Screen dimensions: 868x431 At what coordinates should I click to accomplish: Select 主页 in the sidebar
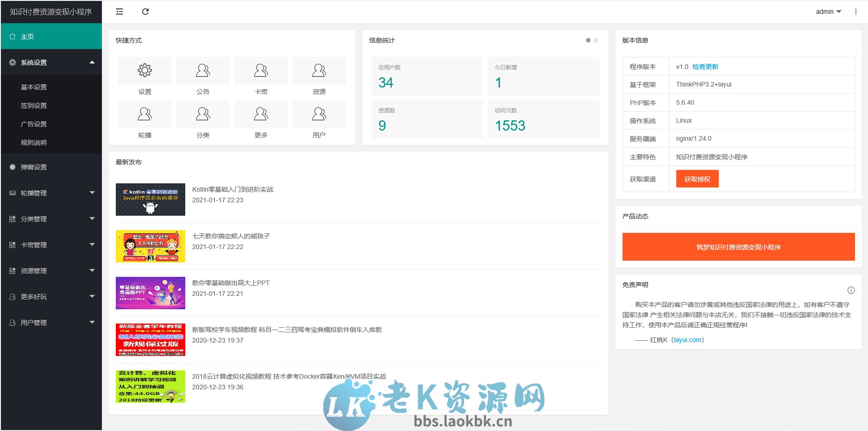(x=51, y=36)
